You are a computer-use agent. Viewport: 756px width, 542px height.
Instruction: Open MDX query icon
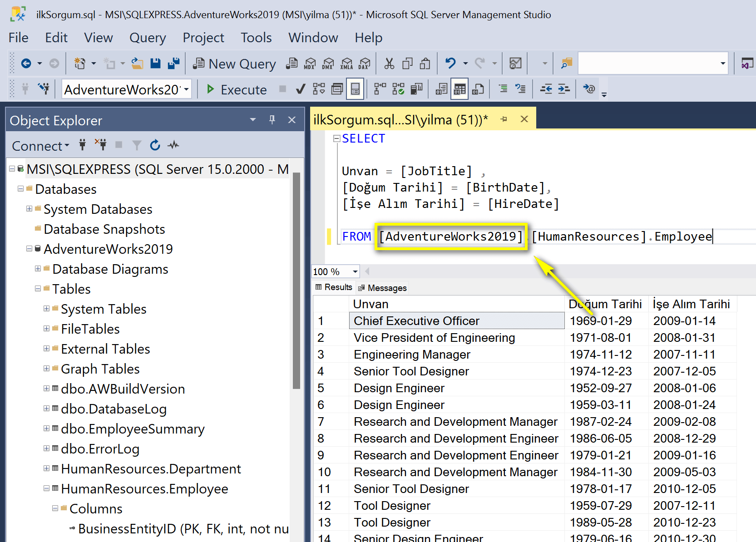pos(310,64)
